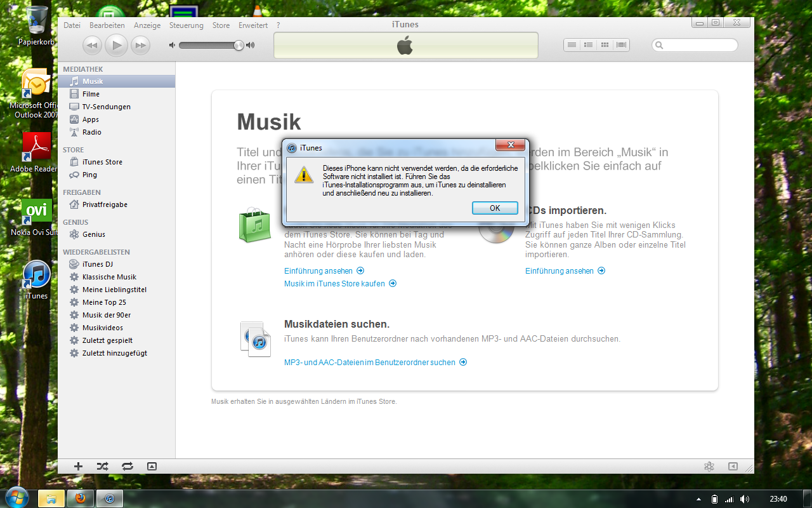This screenshot has width=812, height=508.
Task: Select the Zuletzt gespielt playlist
Action: point(117,340)
